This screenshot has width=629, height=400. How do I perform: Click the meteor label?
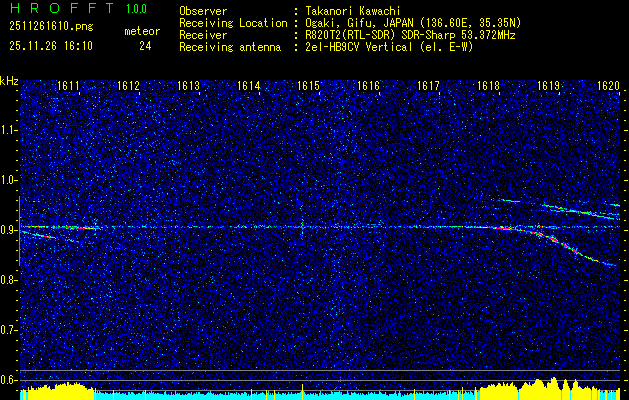click(x=142, y=31)
